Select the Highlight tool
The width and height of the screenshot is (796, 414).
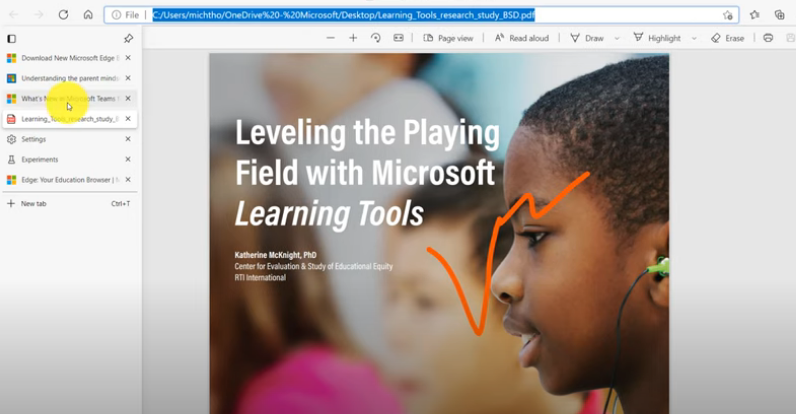tap(657, 38)
